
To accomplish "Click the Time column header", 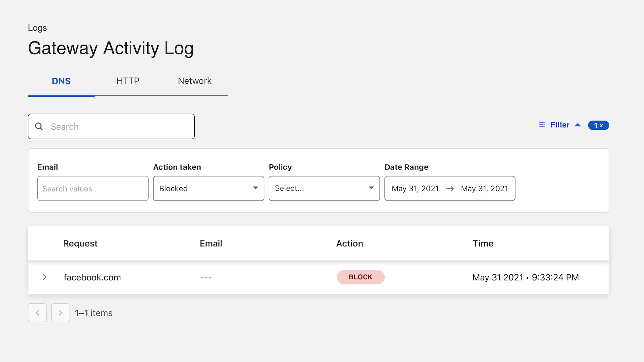I will (x=483, y=243).
